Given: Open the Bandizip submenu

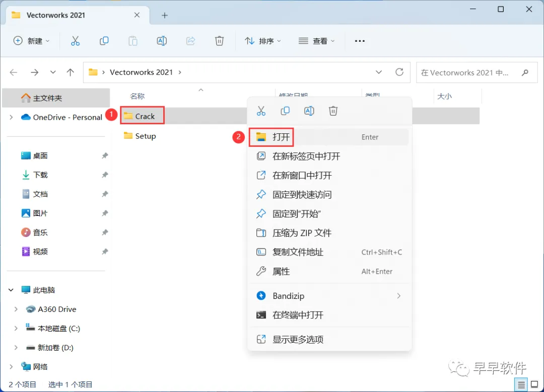Looking at the screenshot, I should (329, 296).
